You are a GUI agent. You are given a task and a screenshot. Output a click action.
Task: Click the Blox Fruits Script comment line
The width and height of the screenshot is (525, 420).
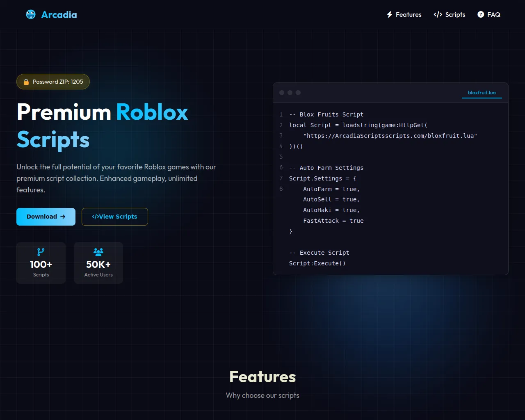click(326, 114)
